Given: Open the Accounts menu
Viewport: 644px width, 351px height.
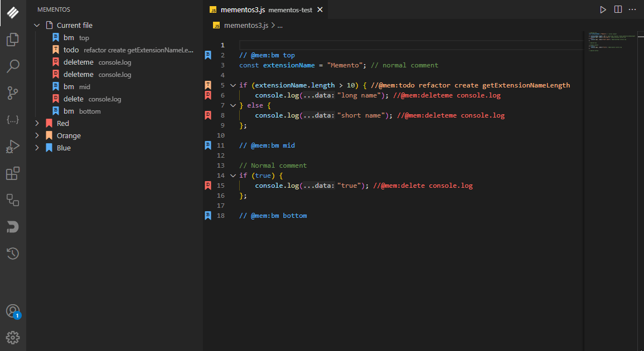Looking at the screenshot, I should point(13,311).
